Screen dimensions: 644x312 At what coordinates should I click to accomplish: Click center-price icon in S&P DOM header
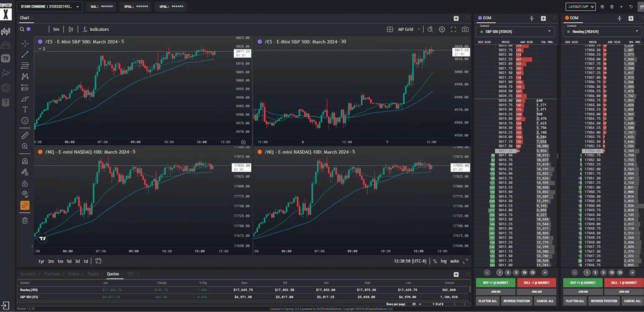click(x=532, y=18)
